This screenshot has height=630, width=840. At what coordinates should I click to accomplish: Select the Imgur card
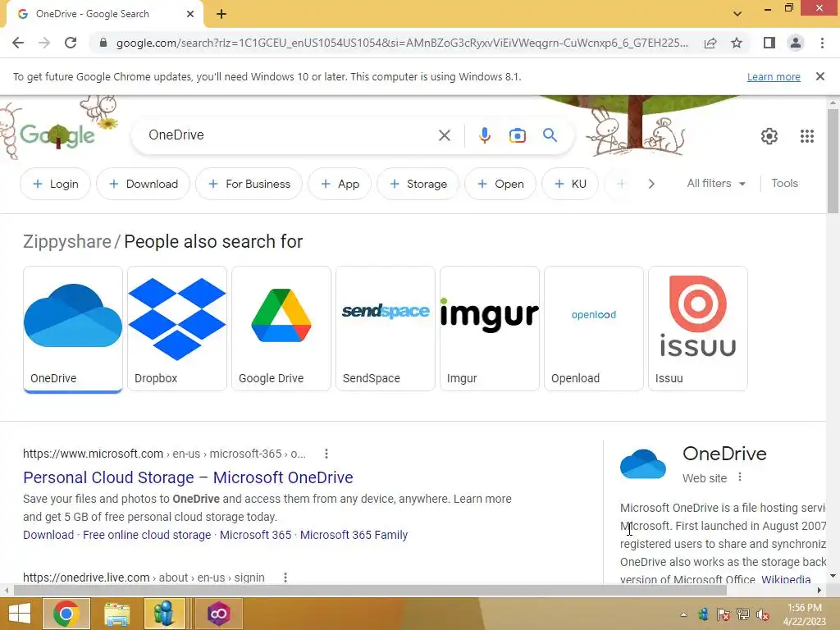click(x=490, y=329)
